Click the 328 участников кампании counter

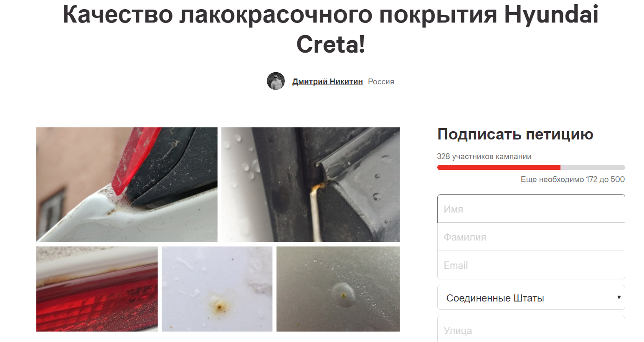click(x=484, y=157)
